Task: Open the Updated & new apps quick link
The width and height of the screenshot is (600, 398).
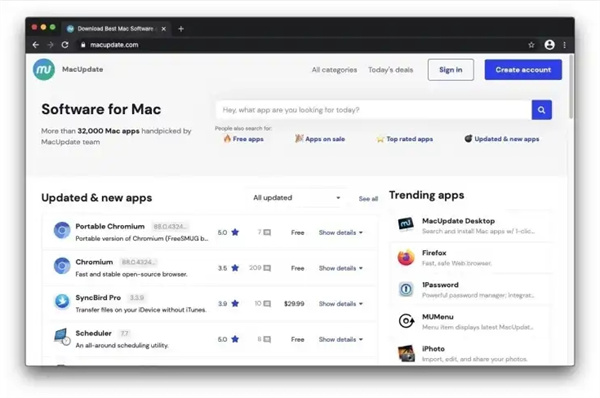Action: coord(502,139)
